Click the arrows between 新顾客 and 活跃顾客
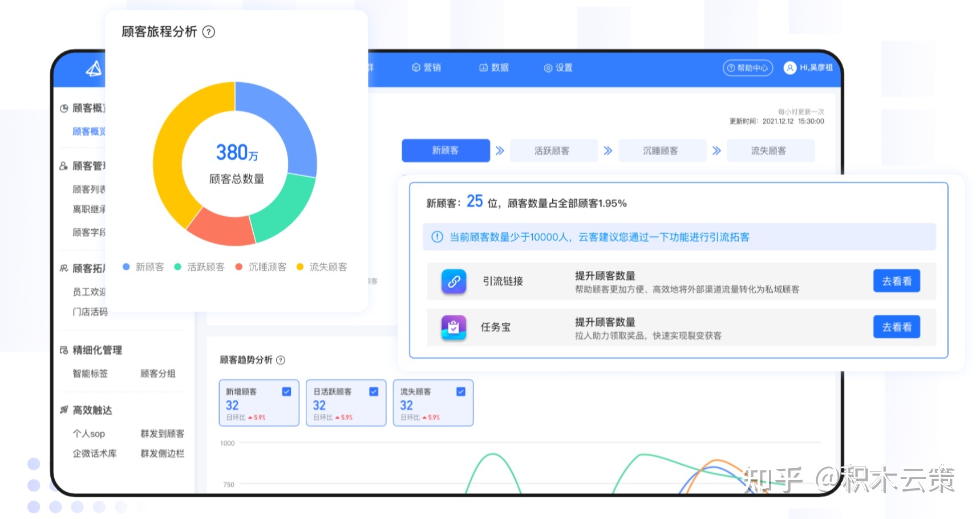 click(500, 151)
